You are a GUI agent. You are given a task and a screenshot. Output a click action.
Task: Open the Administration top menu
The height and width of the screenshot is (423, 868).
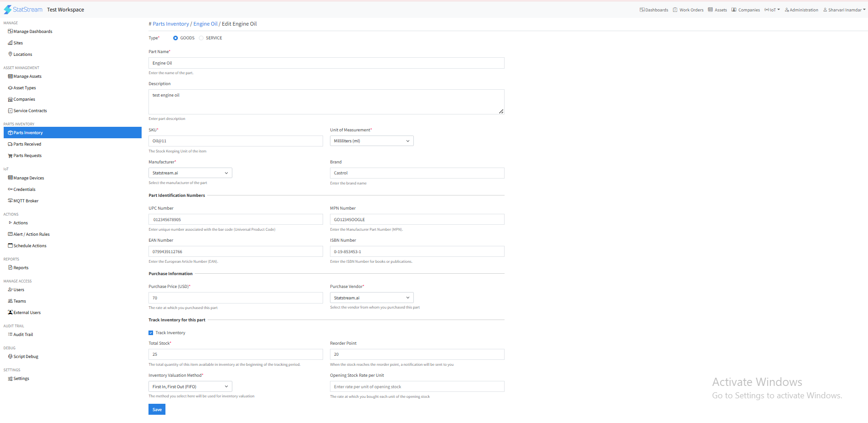tap(801, 10)
